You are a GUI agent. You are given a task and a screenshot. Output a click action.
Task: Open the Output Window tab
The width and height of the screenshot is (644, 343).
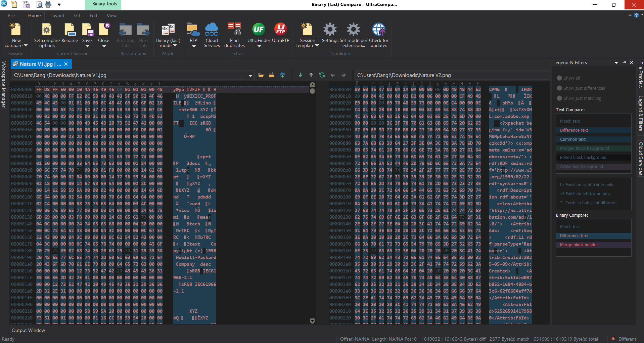[28, 330]
